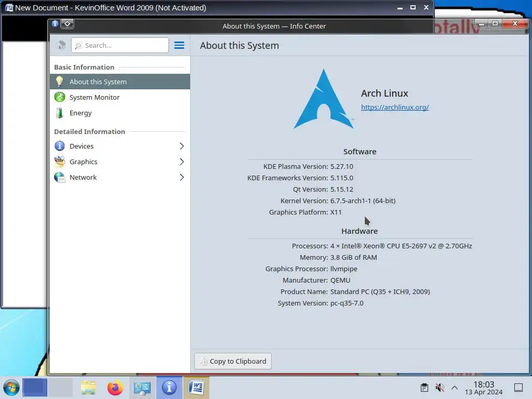
Task: Toggle the pin-on-all-desktops titlebar button
Action: tap(67, 23)
